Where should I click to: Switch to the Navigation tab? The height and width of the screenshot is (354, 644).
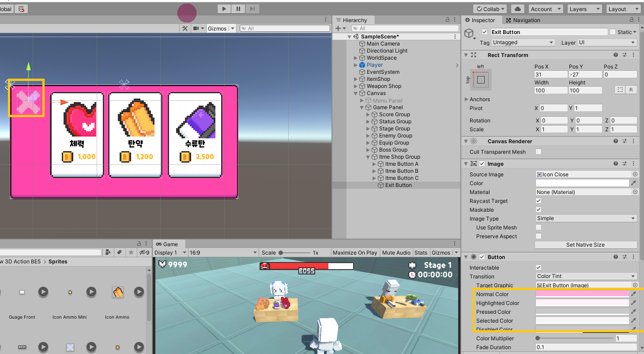[x=523, y=20]
